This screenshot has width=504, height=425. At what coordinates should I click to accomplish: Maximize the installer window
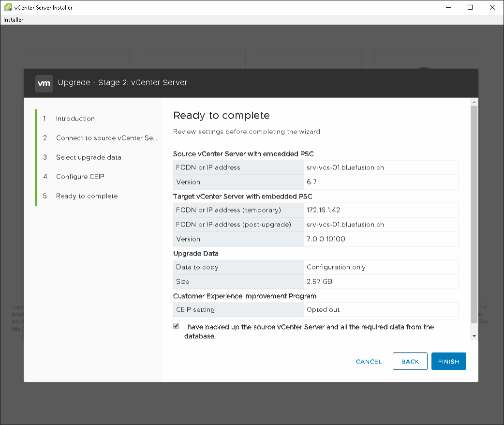click(470, 7)
